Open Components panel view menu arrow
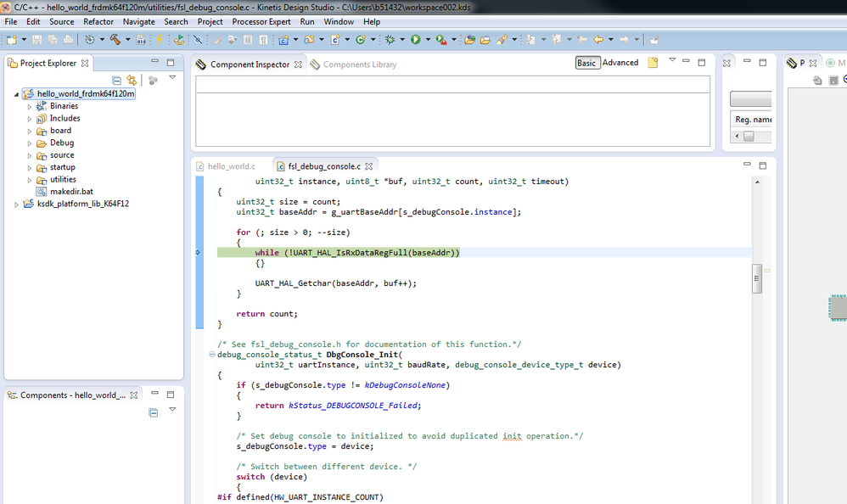The image size is (847, 504). pos(172,409)
